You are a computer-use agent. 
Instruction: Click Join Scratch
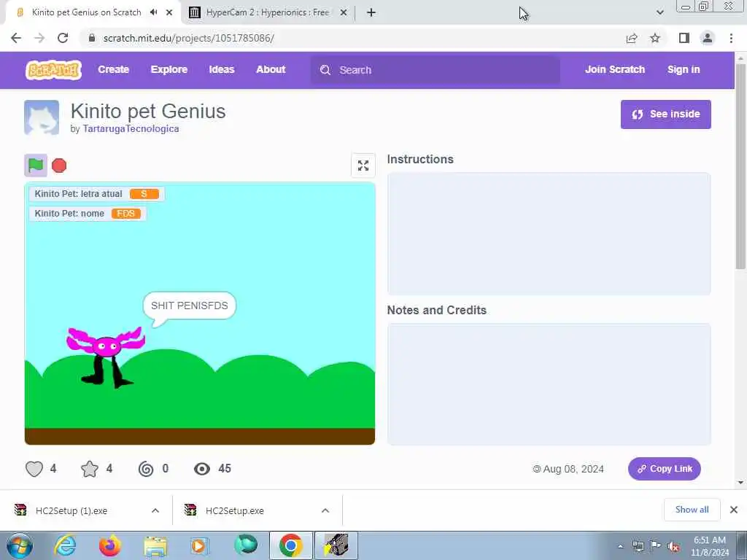[x=614, y=69]
